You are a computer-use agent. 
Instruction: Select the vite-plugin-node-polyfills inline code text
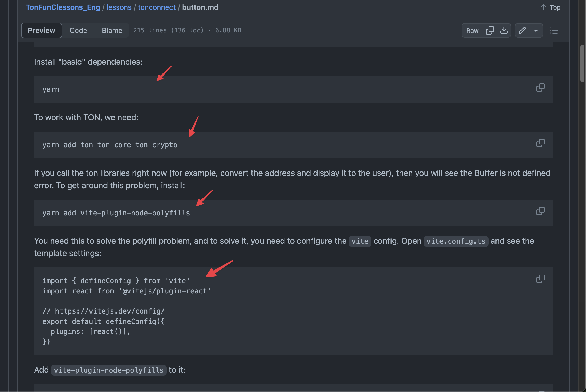click(108, 370)
